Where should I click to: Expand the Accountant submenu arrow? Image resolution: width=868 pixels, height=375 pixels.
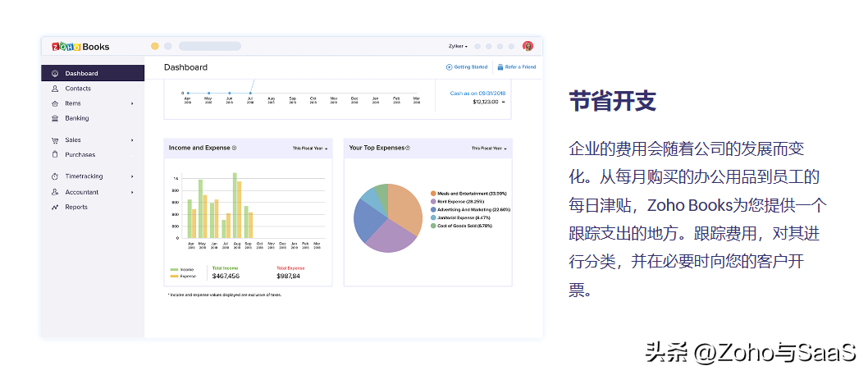(132, 192)
